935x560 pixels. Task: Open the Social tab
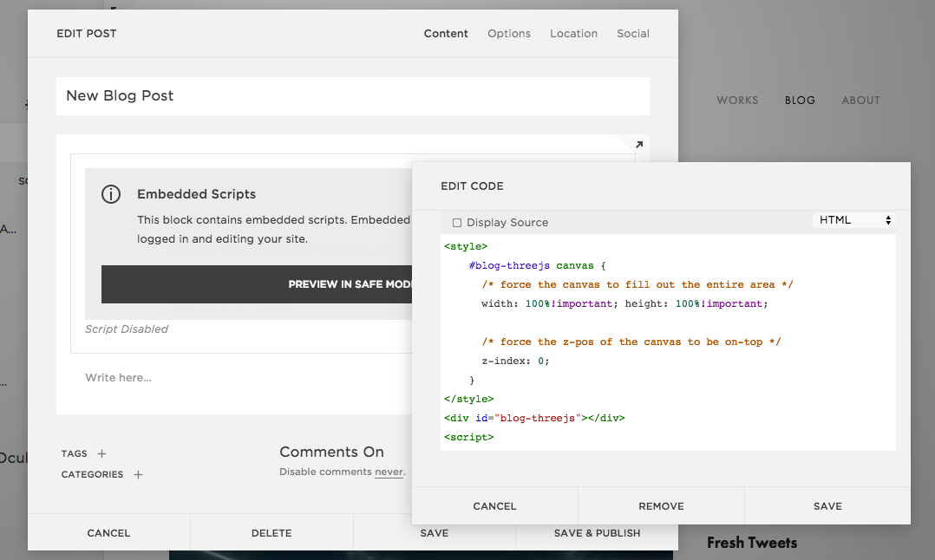(x=632, y=33)
